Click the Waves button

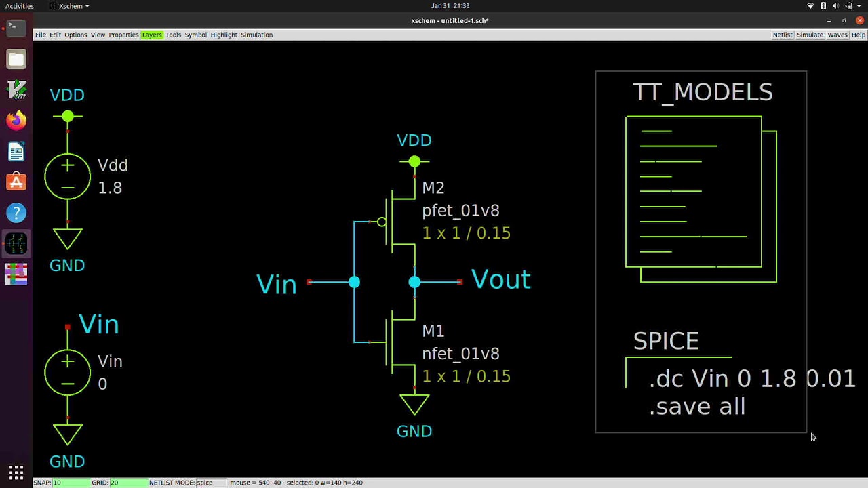pyautogui.click(x=837, y=35)
